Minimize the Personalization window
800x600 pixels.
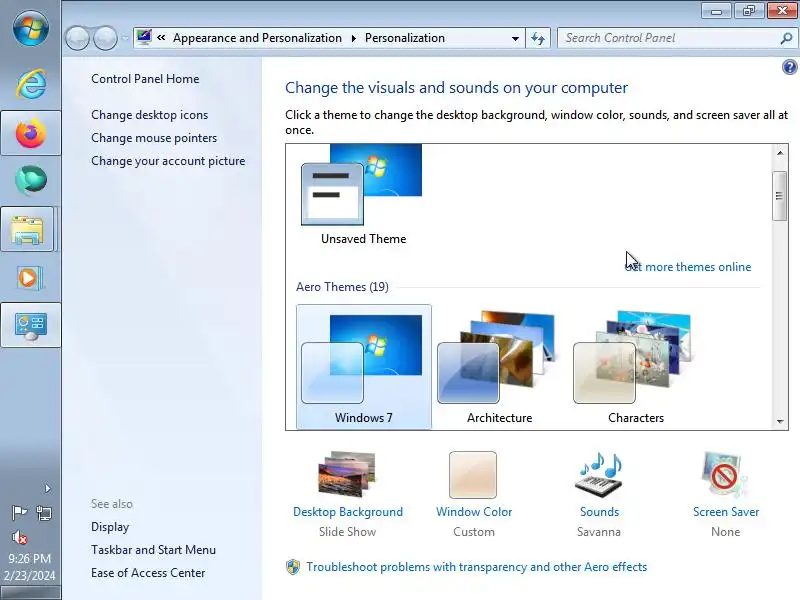click(x=716, y=11)
